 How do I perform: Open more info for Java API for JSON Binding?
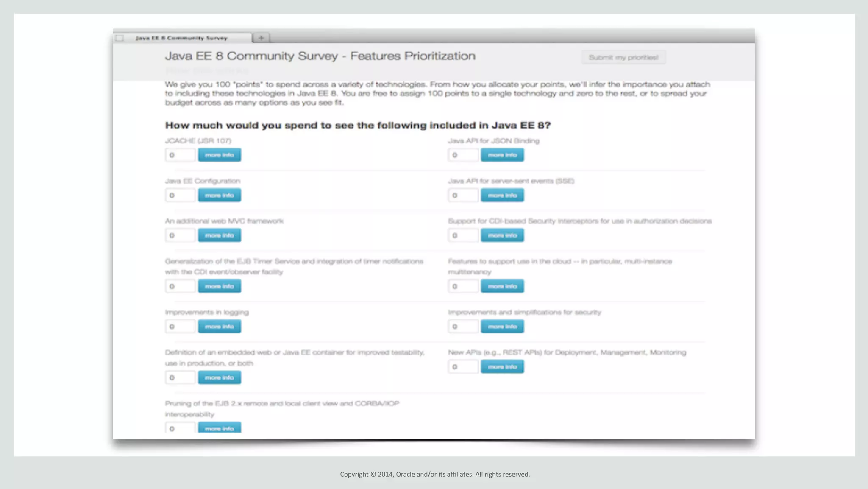click(502, 155)
